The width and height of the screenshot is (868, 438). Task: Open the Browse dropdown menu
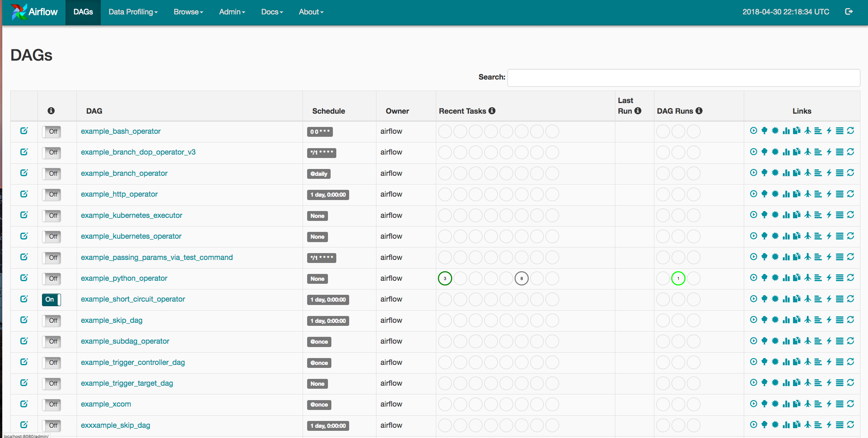[x=189, y=11]
